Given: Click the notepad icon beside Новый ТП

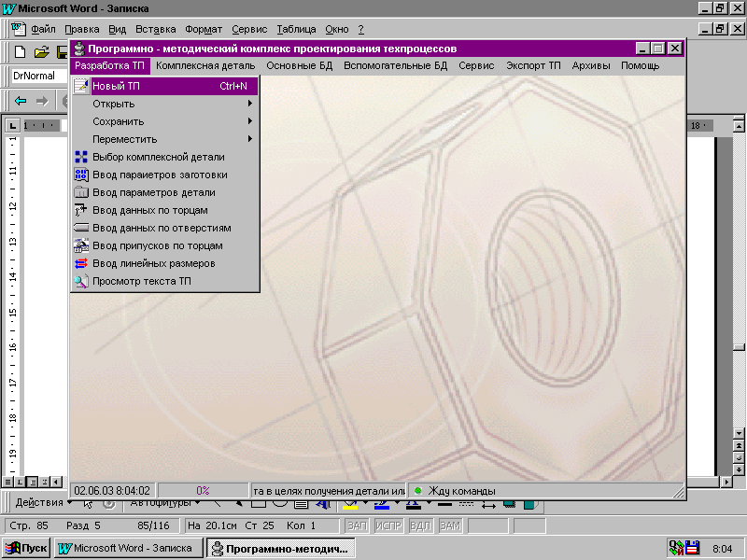Looking at the screenshot, I should coord(80,86).
